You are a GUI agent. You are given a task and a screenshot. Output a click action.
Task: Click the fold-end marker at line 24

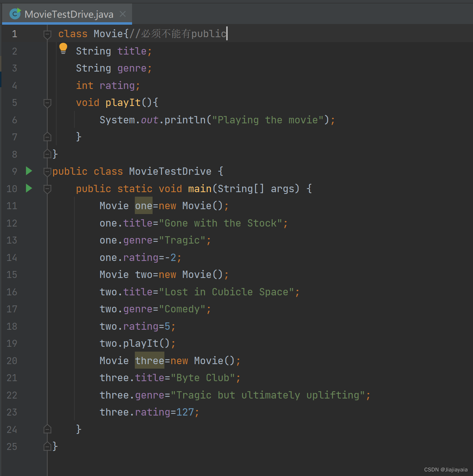pyautogui.click(x=48, y=429)
